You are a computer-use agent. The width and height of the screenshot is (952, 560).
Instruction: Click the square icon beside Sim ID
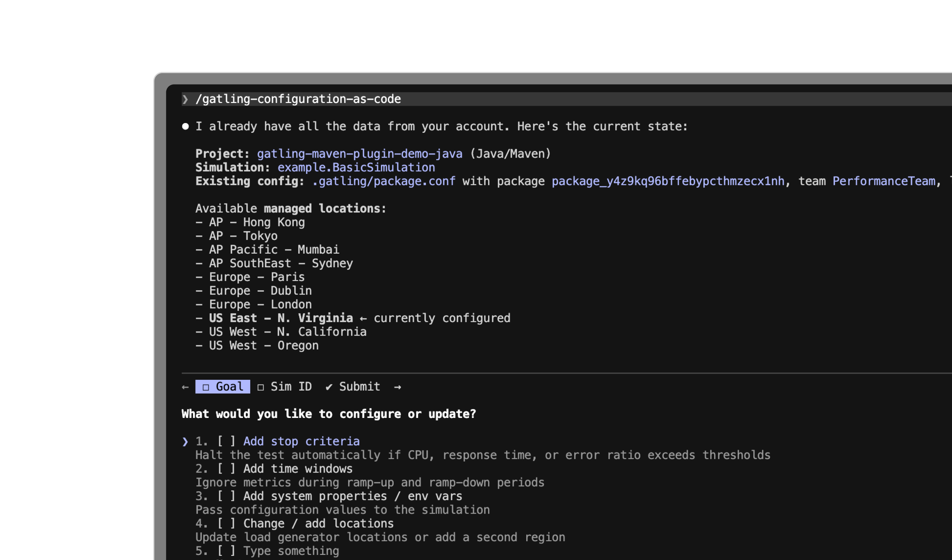tap(260, 387)
